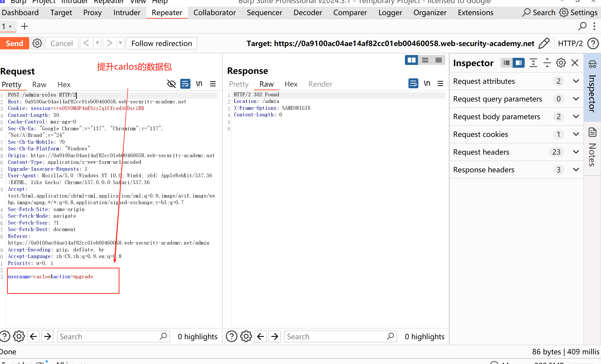Screen dimensions: 601x364
Task: Click the pencil icon to edit target
Action: (x=544, y=43)
